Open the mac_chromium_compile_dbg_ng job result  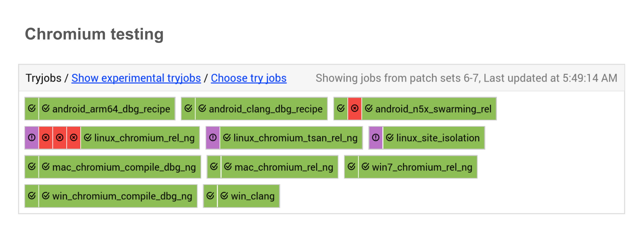124,167
